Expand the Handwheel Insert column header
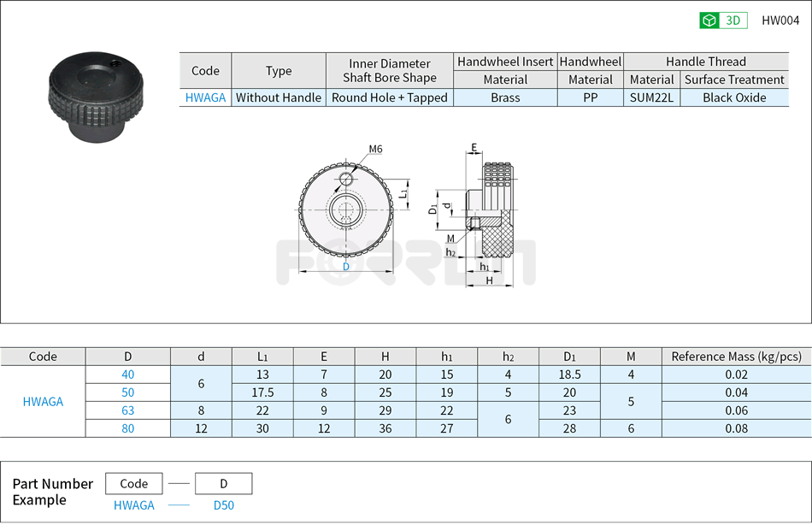812x525 pixels. point(505,61)
